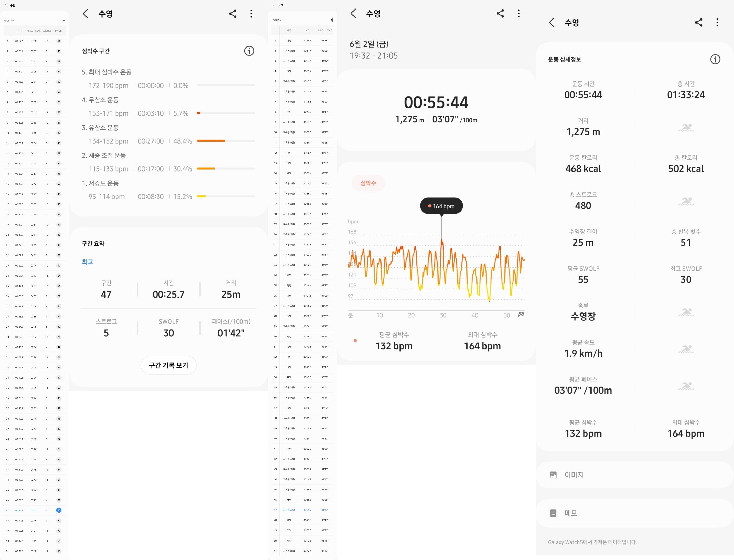Tap the orange heart rate line chart
The height and width of the screenshot is (560, 734).
[436, 270]
